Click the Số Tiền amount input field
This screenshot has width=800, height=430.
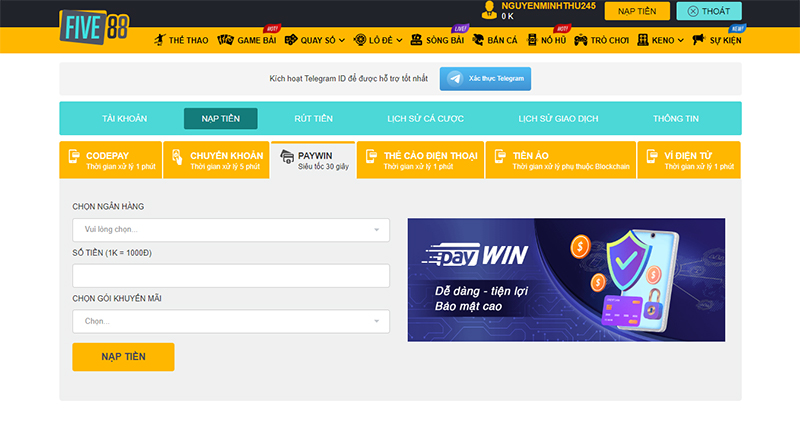231,275
